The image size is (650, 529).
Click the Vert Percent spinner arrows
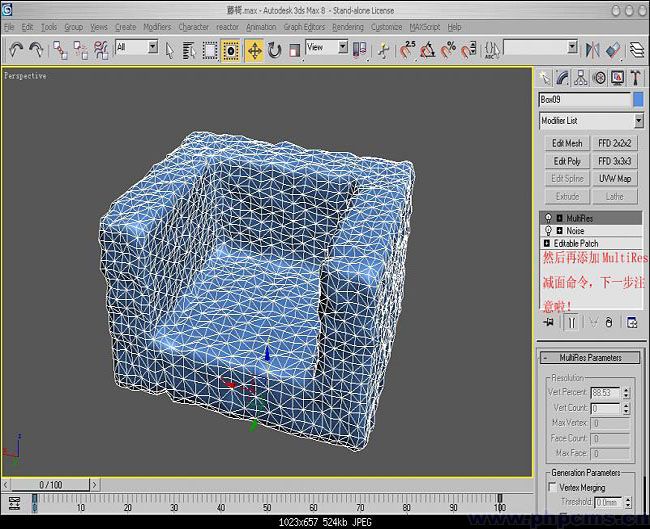point(626,393)
